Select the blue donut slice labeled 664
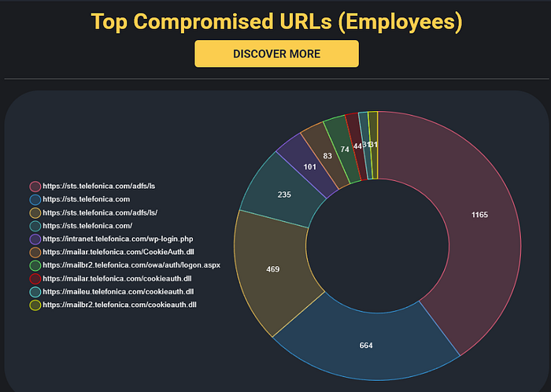 (x=365, y=346)
